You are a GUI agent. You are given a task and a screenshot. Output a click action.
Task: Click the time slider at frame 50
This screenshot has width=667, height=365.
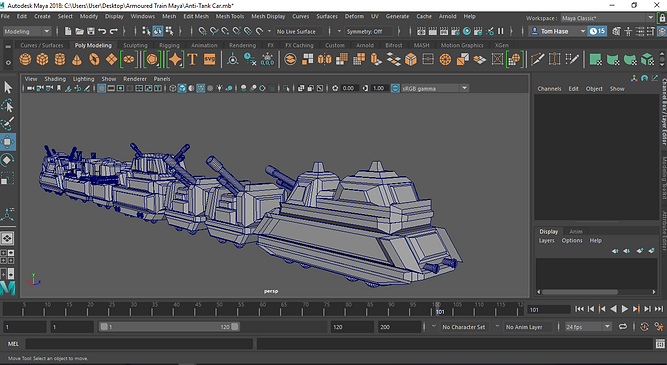tap(219, 309)
